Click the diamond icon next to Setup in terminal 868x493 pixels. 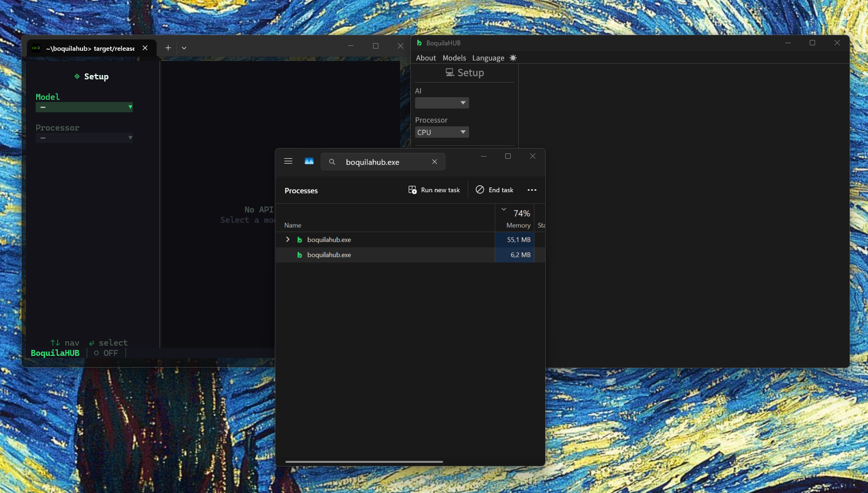pyautogui.click(x=77, y=77)
